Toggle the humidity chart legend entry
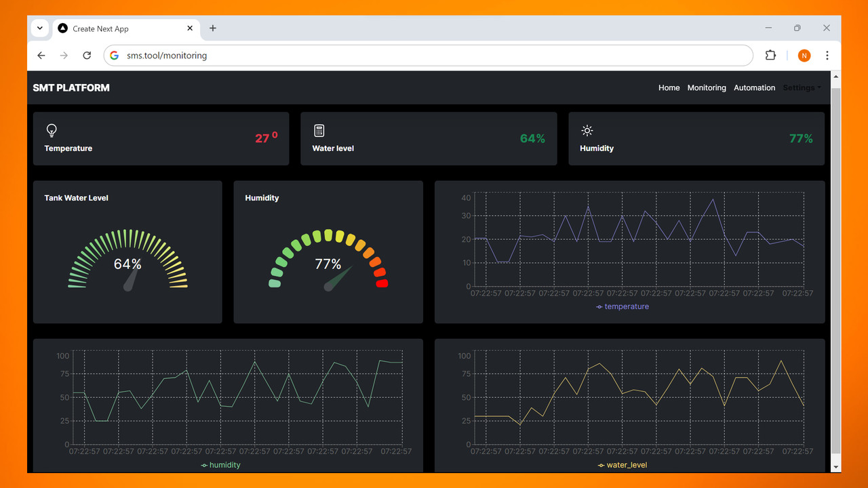The height and width of the screenshot is (488, 868). tap(221, 465)
